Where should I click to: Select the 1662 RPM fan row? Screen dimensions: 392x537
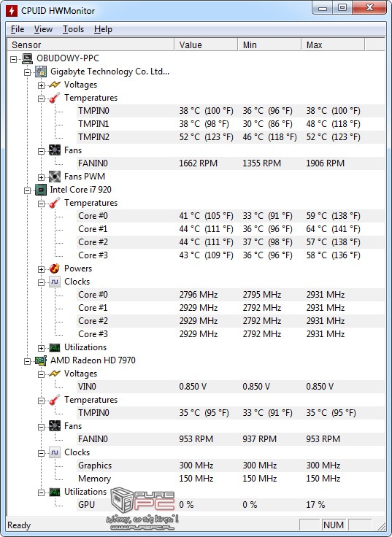pyautogui.click(x=230, y=163)
